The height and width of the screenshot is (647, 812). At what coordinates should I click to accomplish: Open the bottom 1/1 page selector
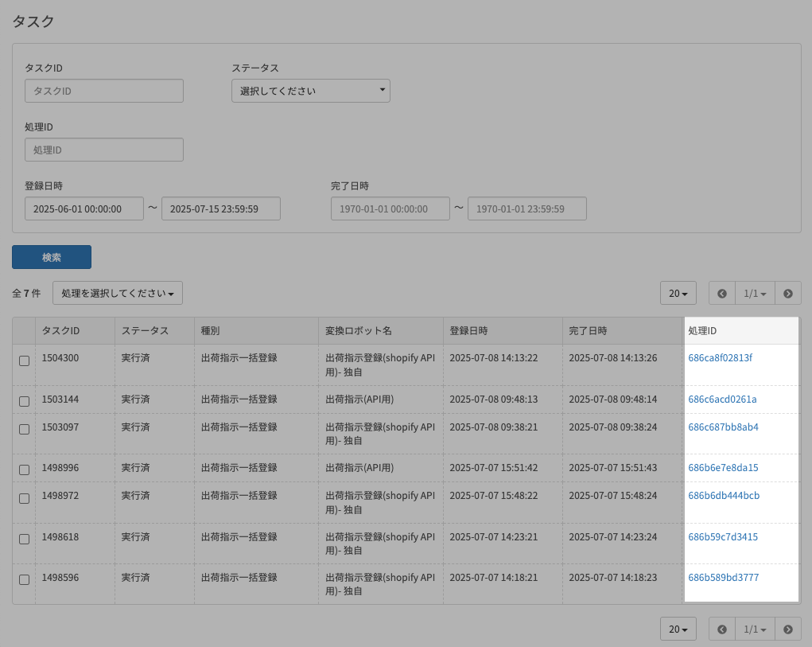[755, 629]
